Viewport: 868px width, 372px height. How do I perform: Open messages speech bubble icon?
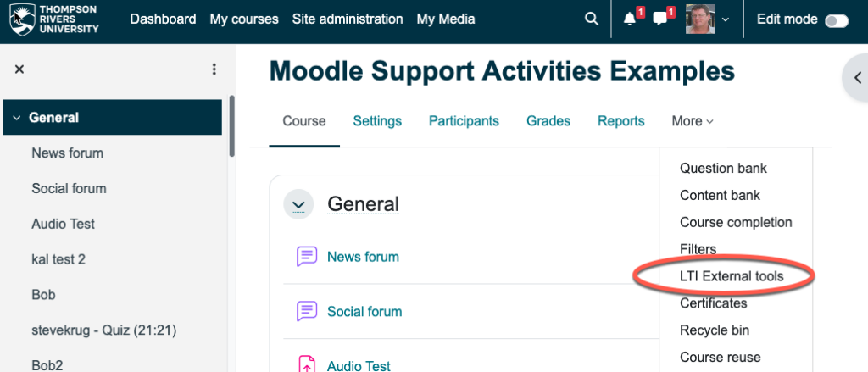point(659,19)
